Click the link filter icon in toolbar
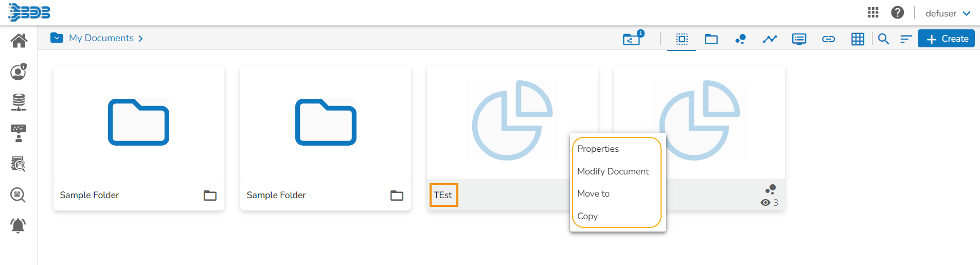 pos(828,39)
